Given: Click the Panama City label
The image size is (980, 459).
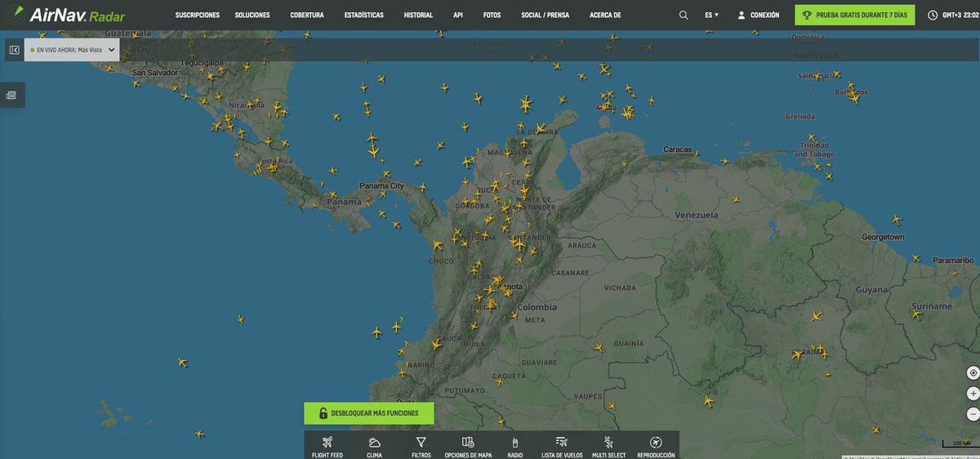Looking at the screenshot, I should click(381, 185).
